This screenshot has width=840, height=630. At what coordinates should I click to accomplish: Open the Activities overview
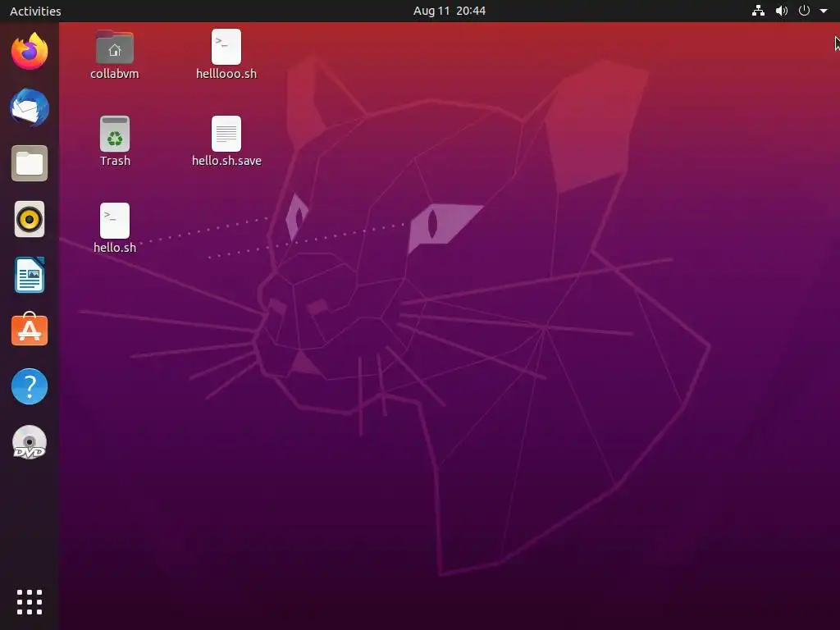[35, 11]
